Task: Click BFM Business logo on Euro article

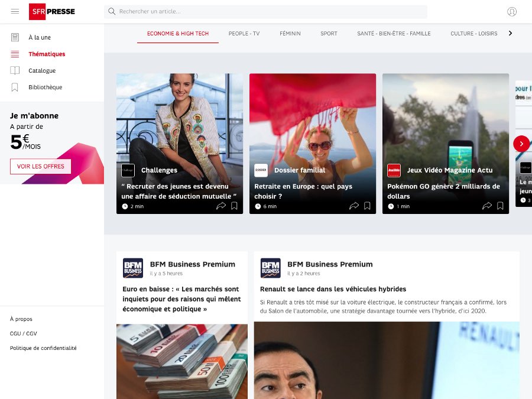Action: 133,268
